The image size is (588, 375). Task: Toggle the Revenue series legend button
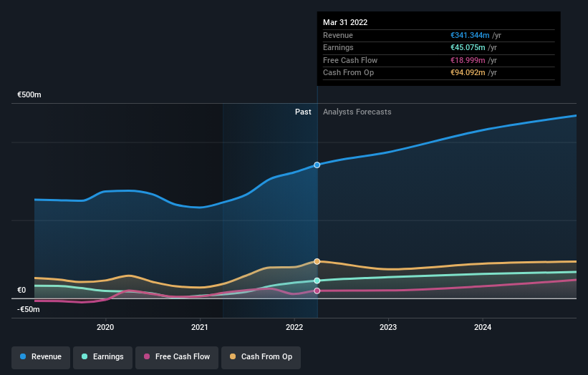click(x=41, y=357)
